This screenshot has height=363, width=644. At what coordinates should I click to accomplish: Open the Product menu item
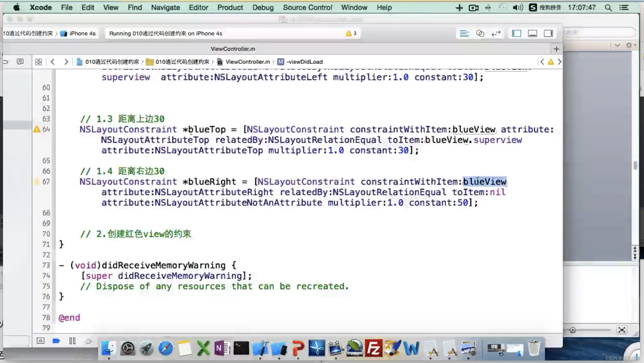point(230,7)
